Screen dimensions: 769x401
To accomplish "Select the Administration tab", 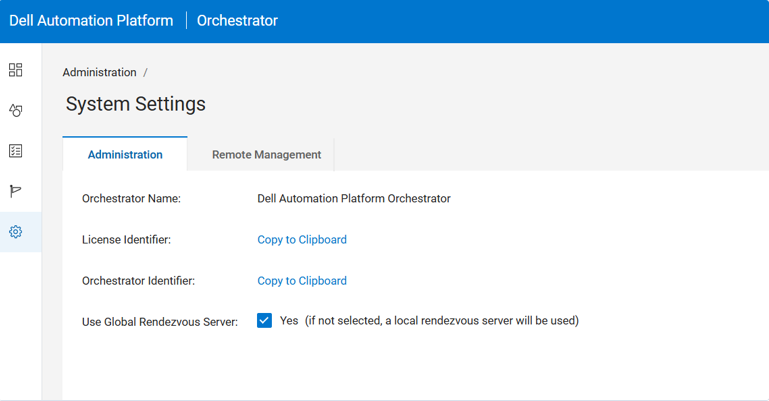I will click(x=125, y=154).
